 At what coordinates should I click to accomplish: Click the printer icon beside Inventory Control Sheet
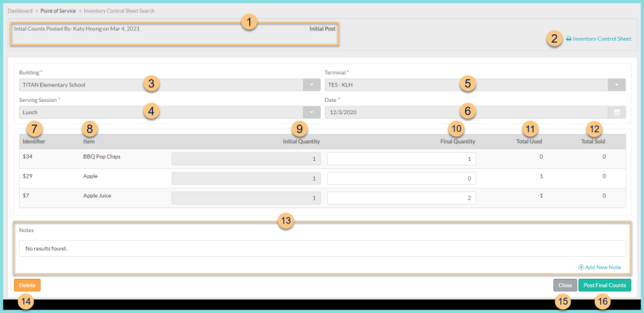pyautogui.click(x=569, y=39)
